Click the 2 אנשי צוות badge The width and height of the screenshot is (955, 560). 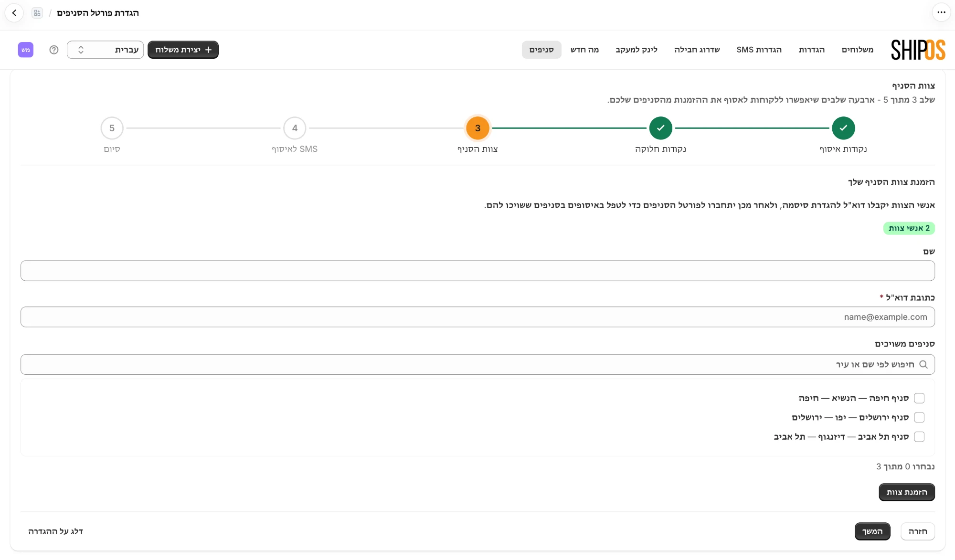click(909, 228)
